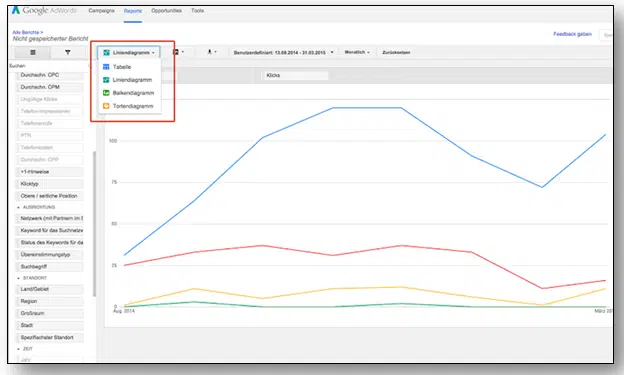The width and height of the screenshot is (624, 375).
Task: Select the Netzwerk (mit Partnern) field
Action: click(50, 219)
